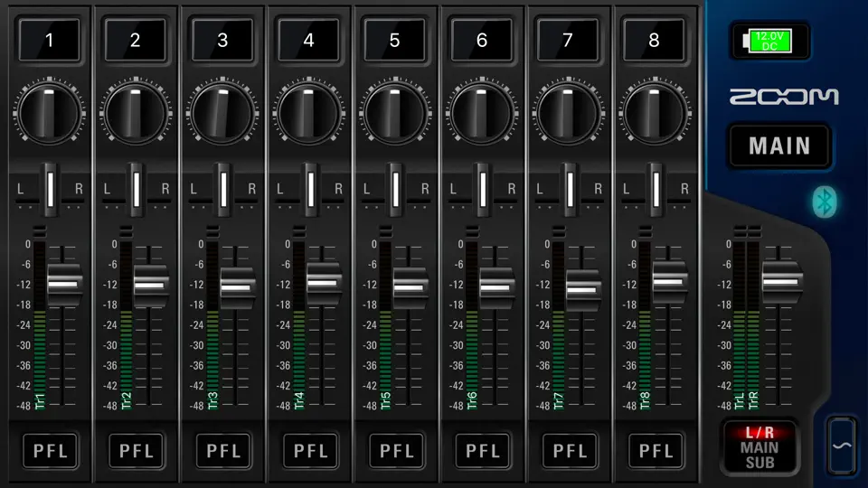Toggle PFL on channel 2
868x488 pixels.
[x=137, y=451]
